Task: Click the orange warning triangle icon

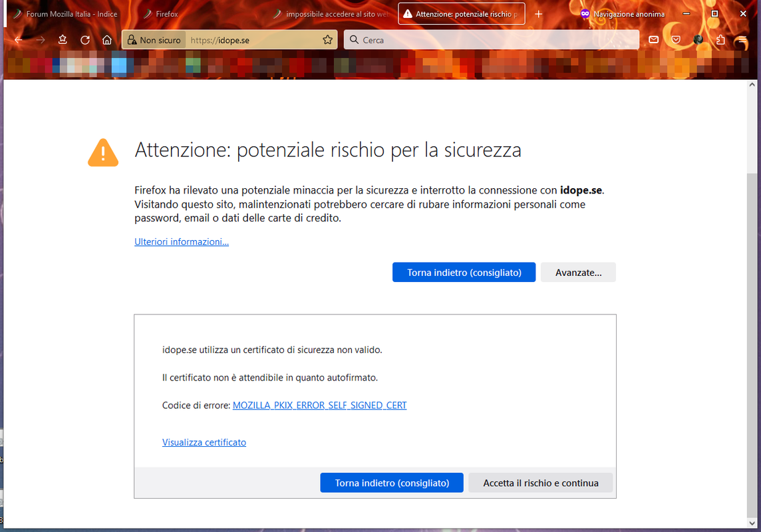Action: pyautogui.click(x=103, y=153)
